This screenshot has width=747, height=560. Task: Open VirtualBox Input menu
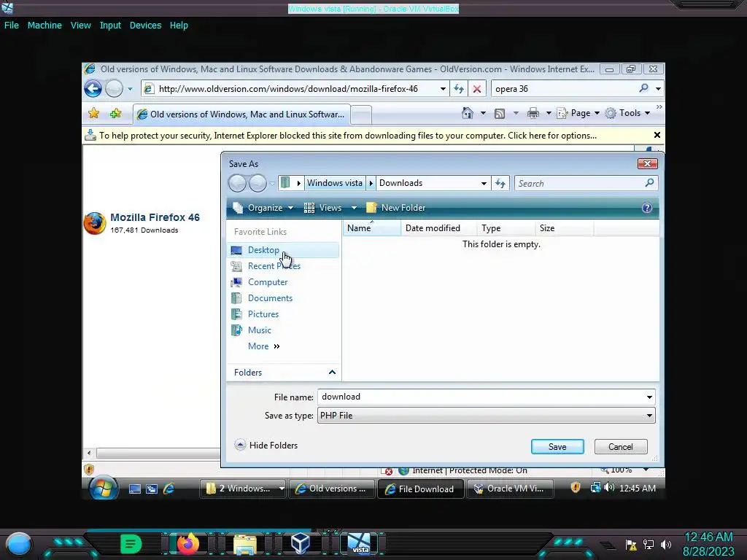point(110,26)
